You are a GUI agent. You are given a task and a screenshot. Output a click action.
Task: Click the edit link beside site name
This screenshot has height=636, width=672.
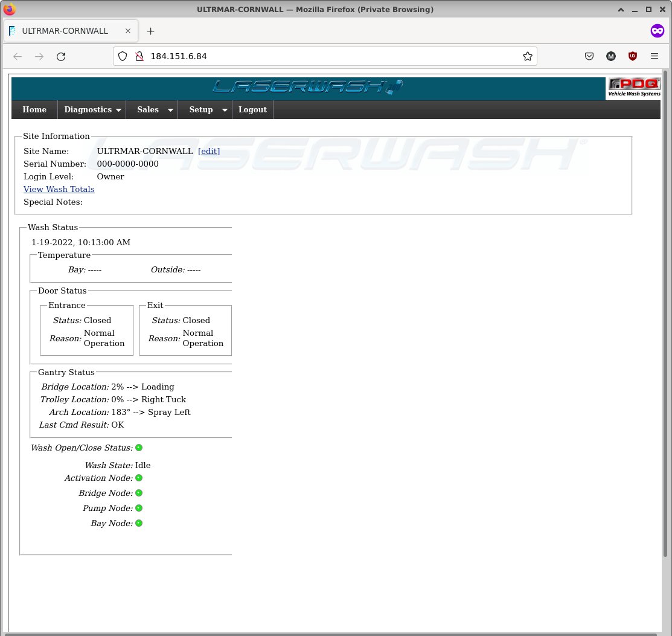pyautogui.click(x=209, y=152)
